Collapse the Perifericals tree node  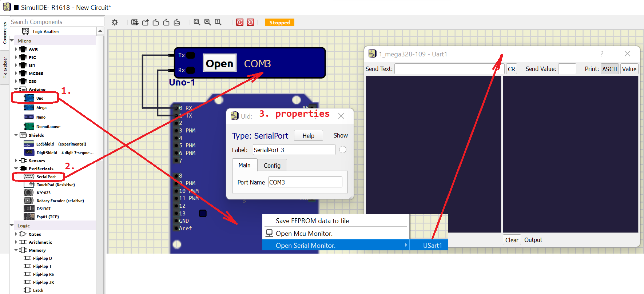point(16,168)
